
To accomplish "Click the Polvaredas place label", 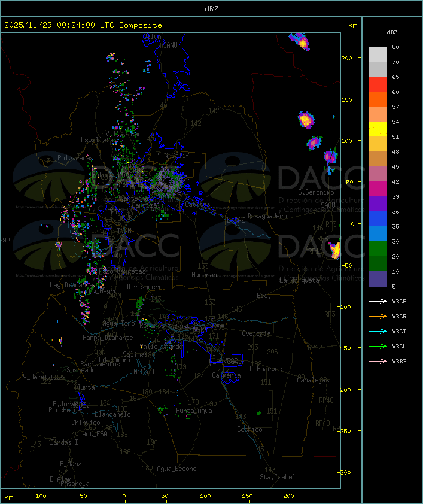I will point(75,158).
